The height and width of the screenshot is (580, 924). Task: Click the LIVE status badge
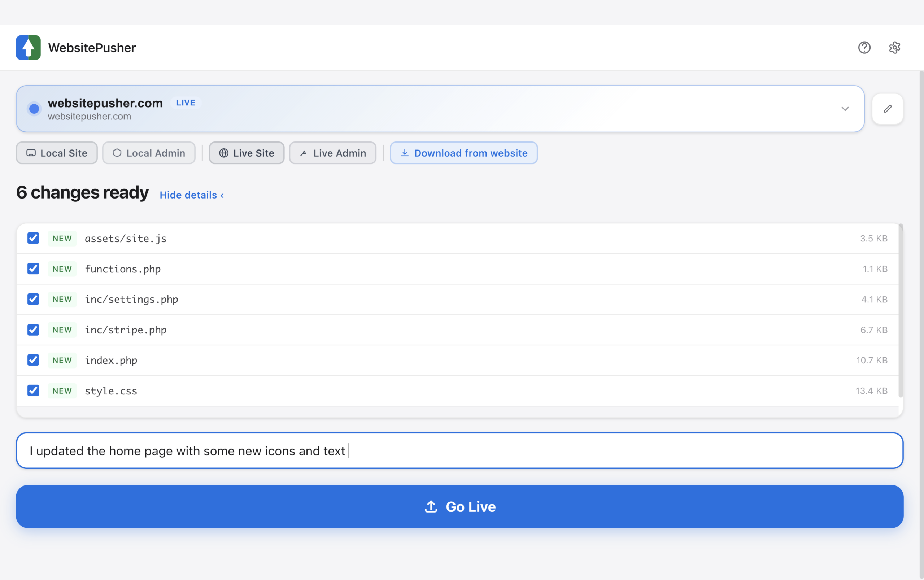point(186,103)
